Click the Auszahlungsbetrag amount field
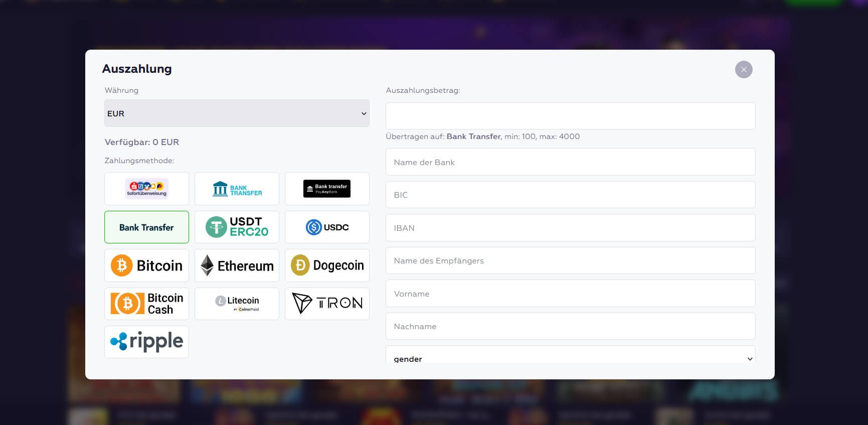The height and width of the screenshot is (425, 868). pos(570,116)
